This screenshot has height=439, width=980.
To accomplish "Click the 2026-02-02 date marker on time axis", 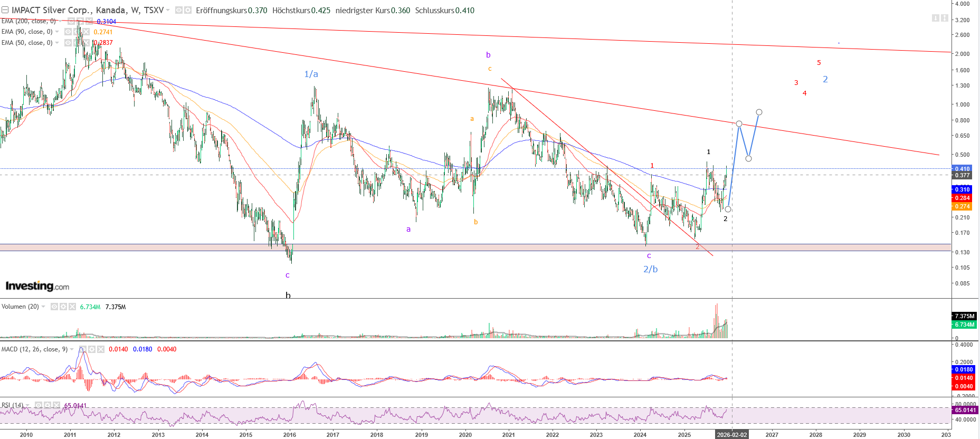I will coord(731,435).
